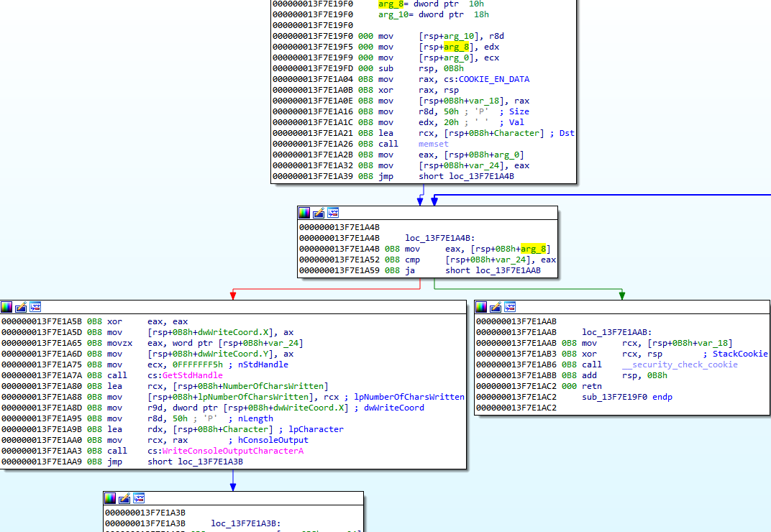
Task: Click pencil edit icon on loc_13F7E1AAB block
Action: 496,307
